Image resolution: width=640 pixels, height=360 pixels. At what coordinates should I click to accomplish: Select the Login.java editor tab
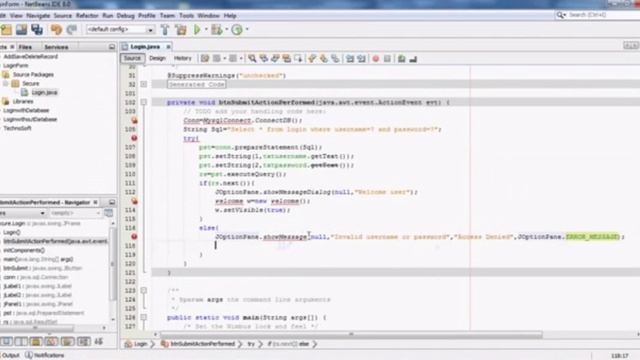(x=145, y=47)
